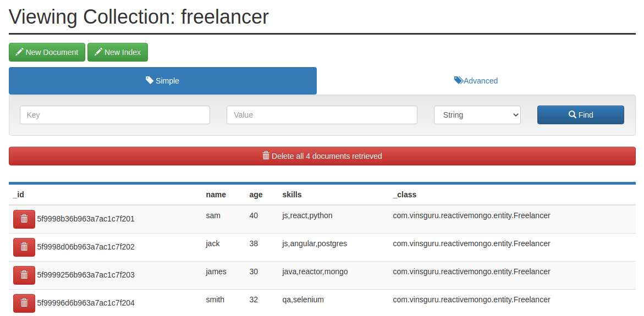Open the row with skills java,reactor,mongo
The width and height of the screenshot is (644, 316).
pos(315,271)
